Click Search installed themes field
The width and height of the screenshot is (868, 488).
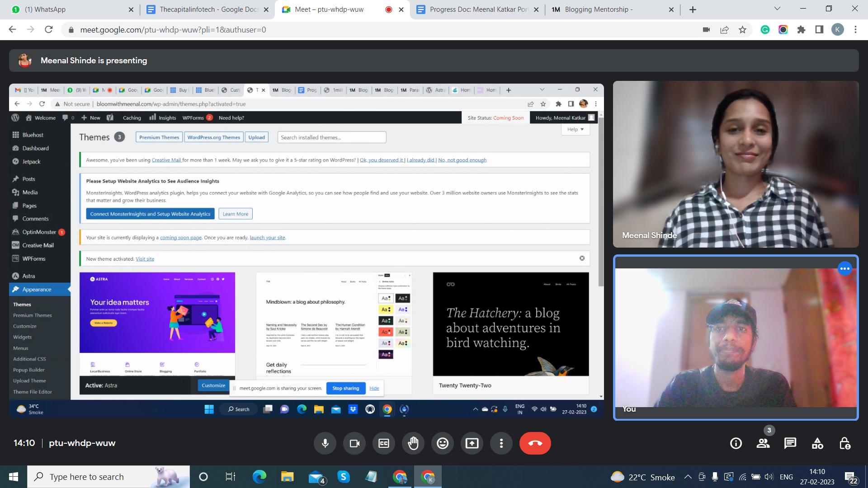tap(332, 137)
